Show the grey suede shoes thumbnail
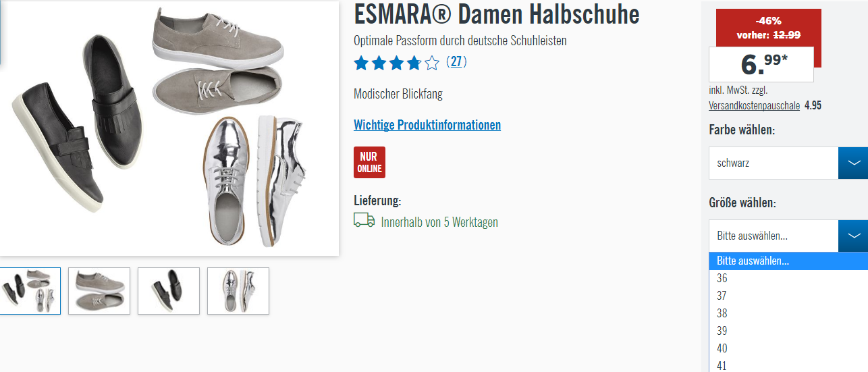Screen dimensions: 868x372 99,291
